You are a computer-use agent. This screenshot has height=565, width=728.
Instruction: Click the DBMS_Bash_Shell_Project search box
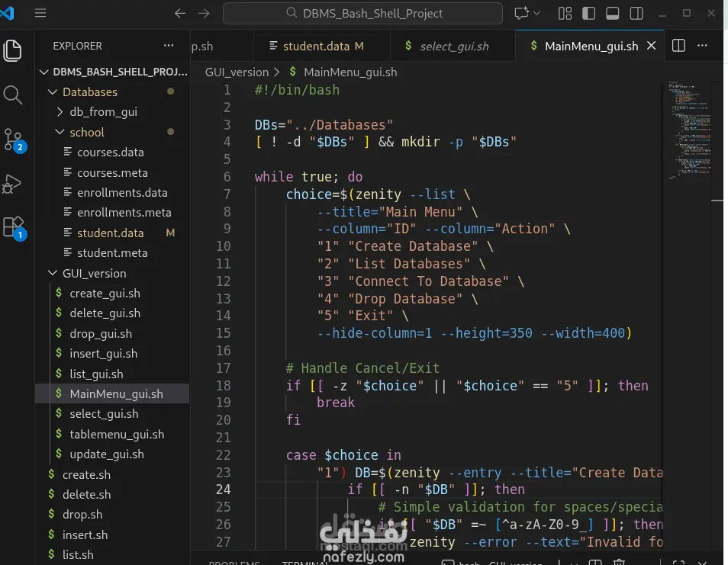pyautogui.click(x=362, y=13)
